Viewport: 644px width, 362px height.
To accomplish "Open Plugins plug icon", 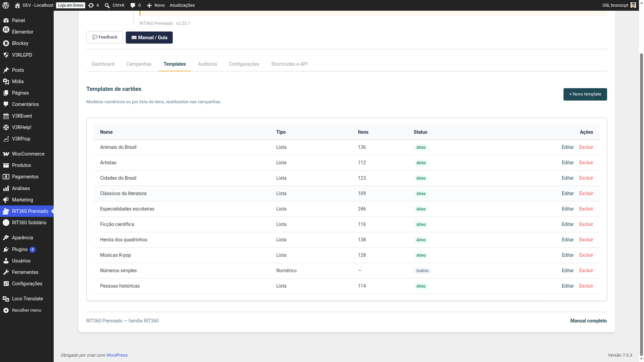I will [x=6, y=249].
